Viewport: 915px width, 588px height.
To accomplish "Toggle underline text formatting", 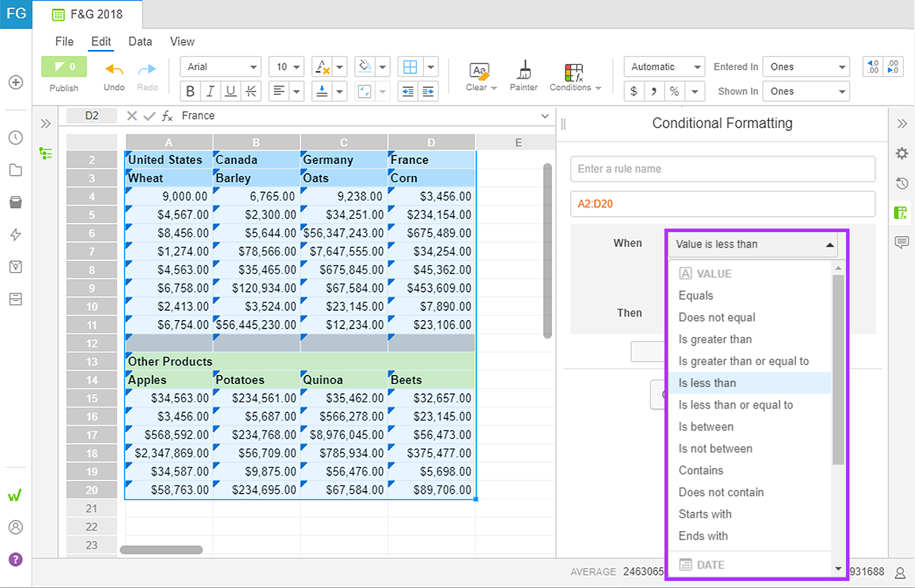I will pos(230,91).
